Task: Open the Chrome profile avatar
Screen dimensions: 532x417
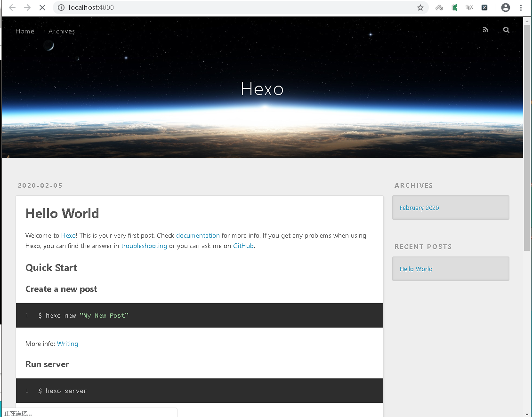Action: [x=506, y=8]
